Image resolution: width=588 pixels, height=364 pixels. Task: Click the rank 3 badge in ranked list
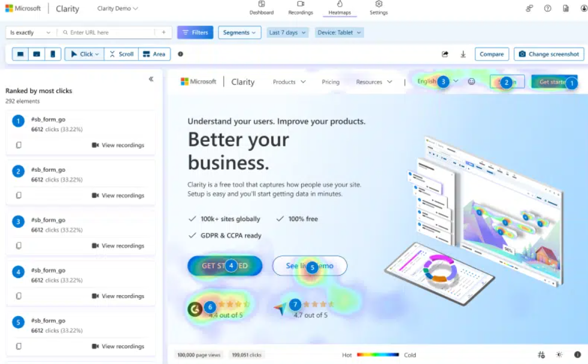(18, 222)
